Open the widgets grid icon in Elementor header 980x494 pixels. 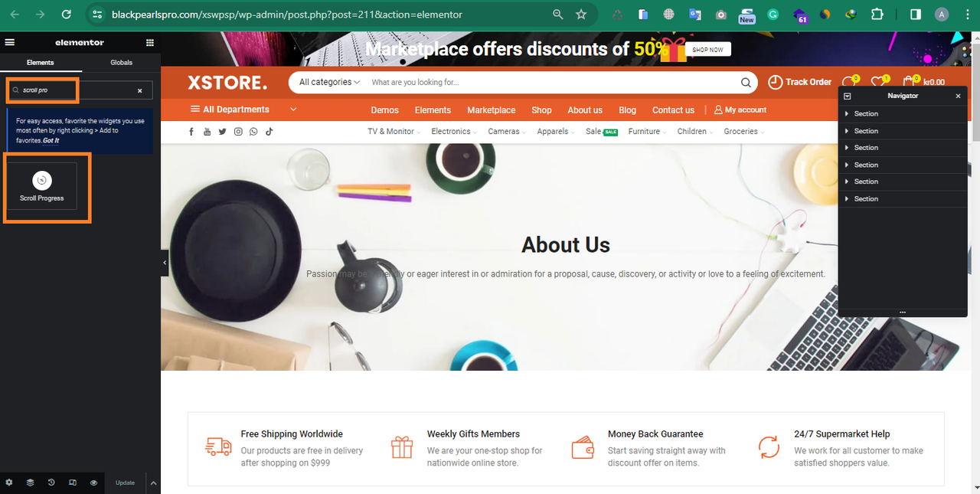[x=150, y=43]
